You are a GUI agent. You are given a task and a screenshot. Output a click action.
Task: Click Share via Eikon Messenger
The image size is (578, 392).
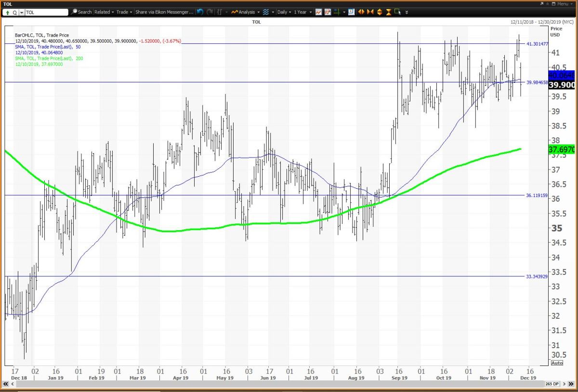coord(164,12)
